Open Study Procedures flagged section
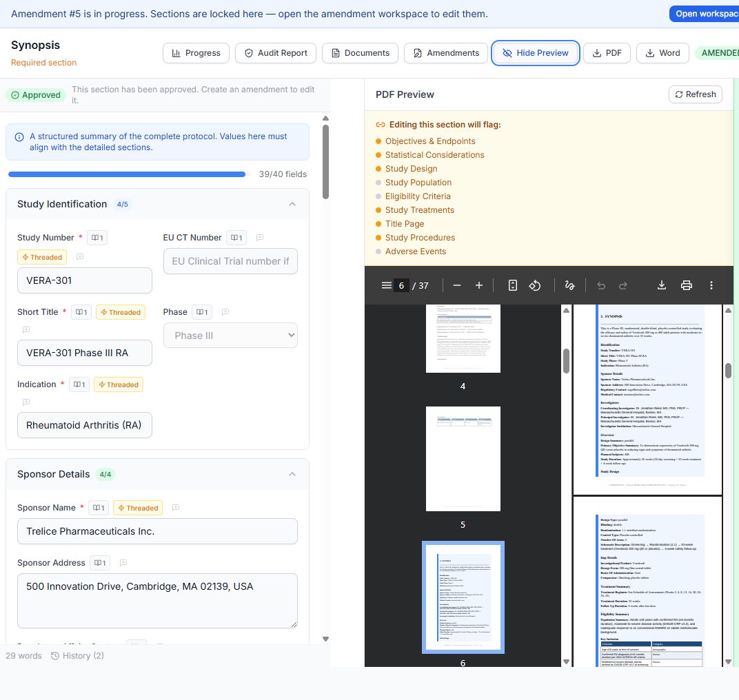Screen dimensions: 739x700 click(x=420, y=238)
